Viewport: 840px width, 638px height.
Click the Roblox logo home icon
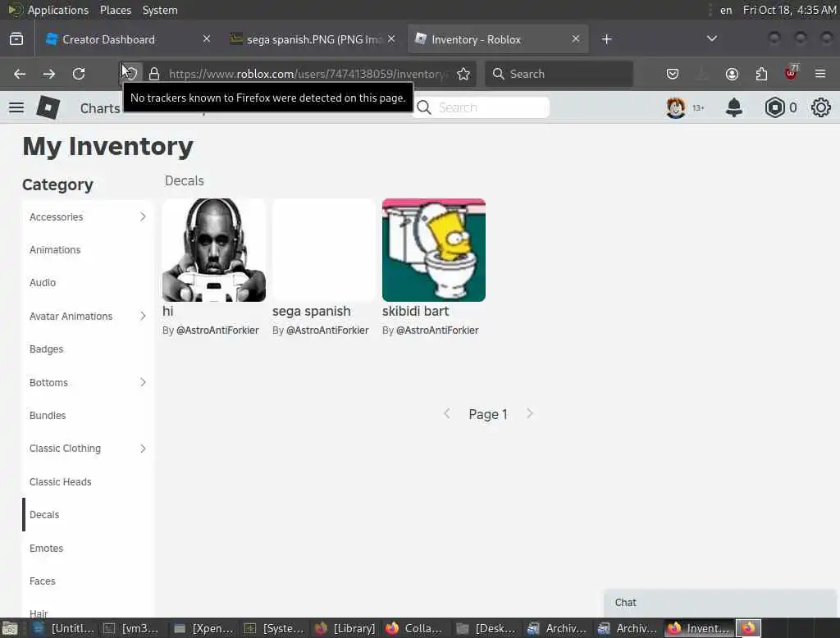click(48, 107)
